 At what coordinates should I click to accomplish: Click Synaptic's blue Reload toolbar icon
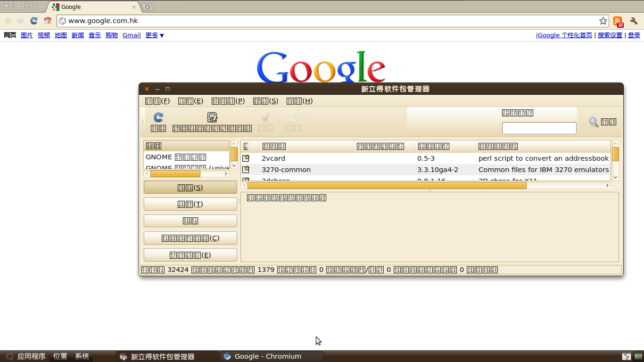point(158,118)
